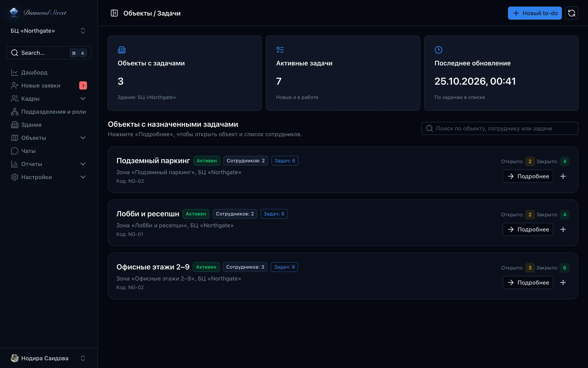
Task: Click the red 3 badge on Новые заявки
Action: coord(83,85)
